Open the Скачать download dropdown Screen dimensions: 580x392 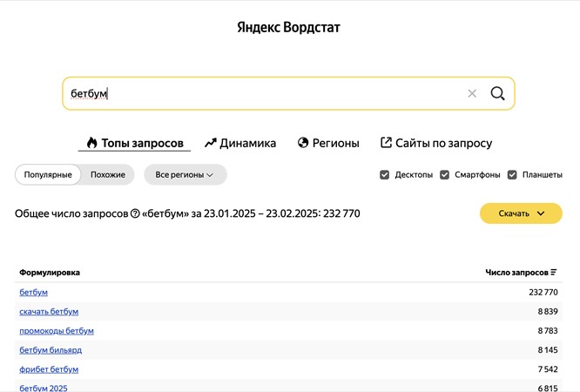tap(521, 213)
